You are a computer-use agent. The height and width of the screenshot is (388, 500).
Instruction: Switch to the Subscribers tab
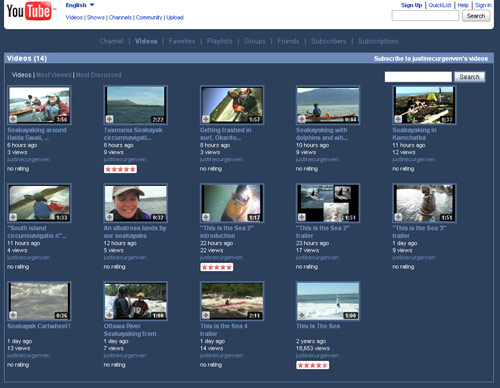click(328, 41)
